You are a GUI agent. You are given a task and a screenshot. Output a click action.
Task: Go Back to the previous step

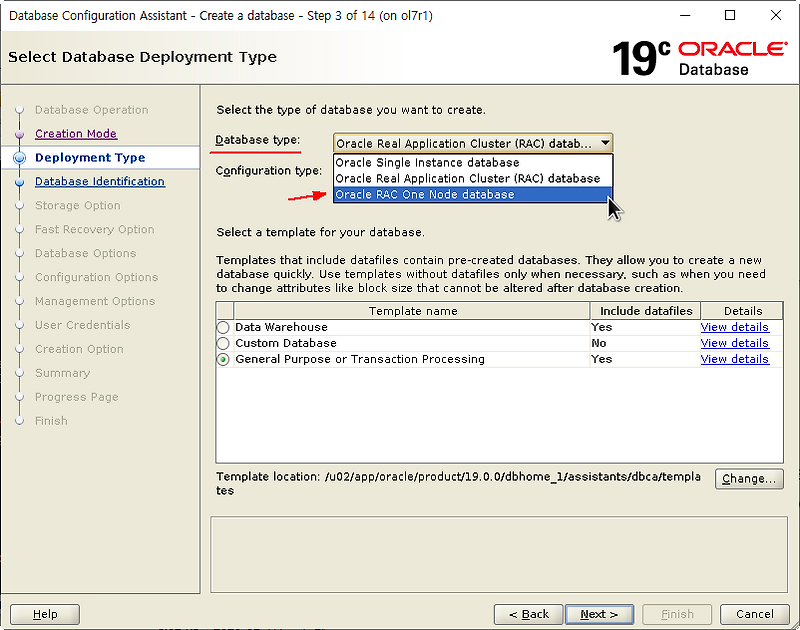(x=528, y=614)
